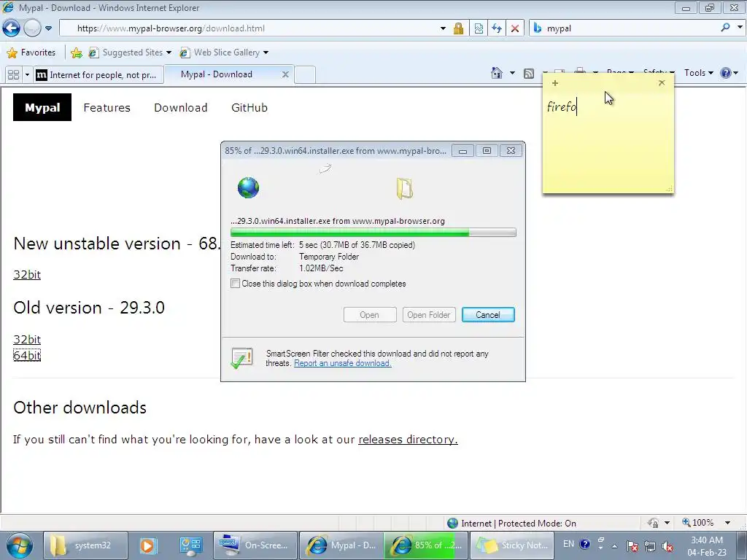Close the Mypal - Download tab
The image size is (747, 560).
tap(285, 74)
